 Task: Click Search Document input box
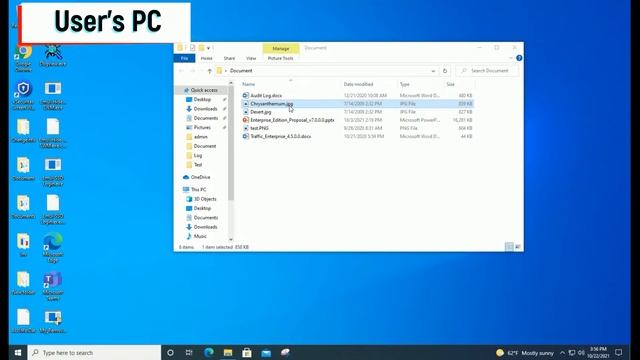[488, 71]
